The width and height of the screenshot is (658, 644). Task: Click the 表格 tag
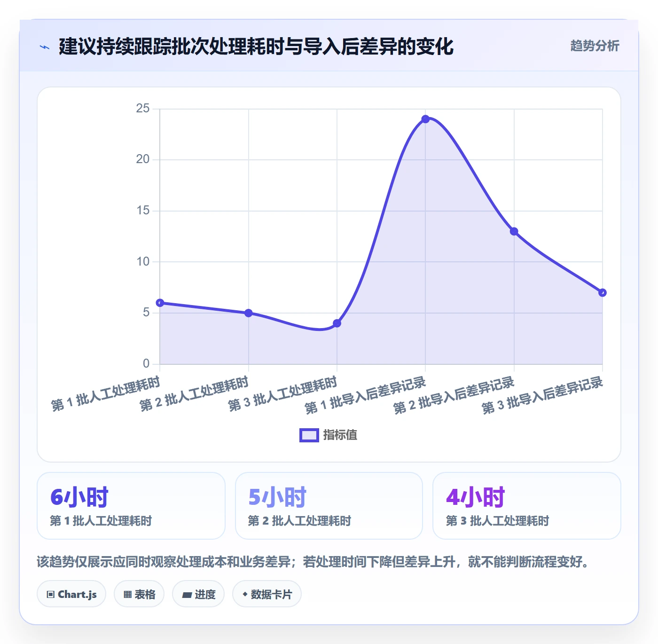[139, 594]
